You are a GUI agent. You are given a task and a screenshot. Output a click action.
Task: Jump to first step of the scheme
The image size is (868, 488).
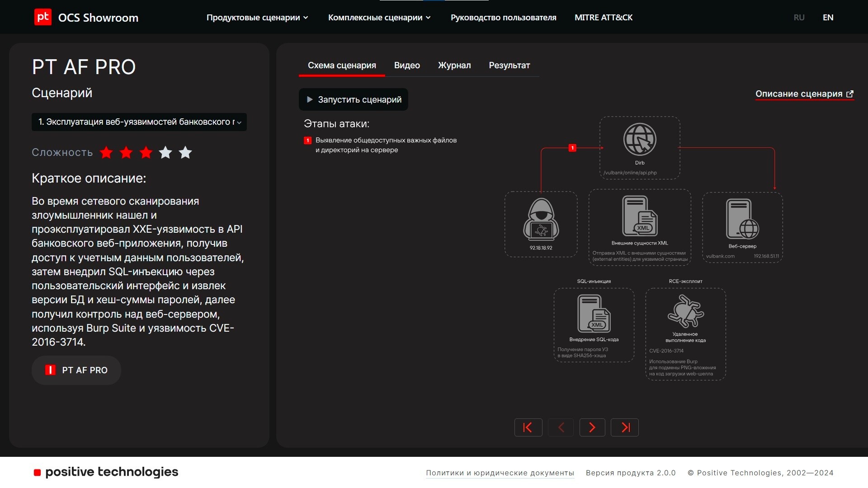point(528,427)
